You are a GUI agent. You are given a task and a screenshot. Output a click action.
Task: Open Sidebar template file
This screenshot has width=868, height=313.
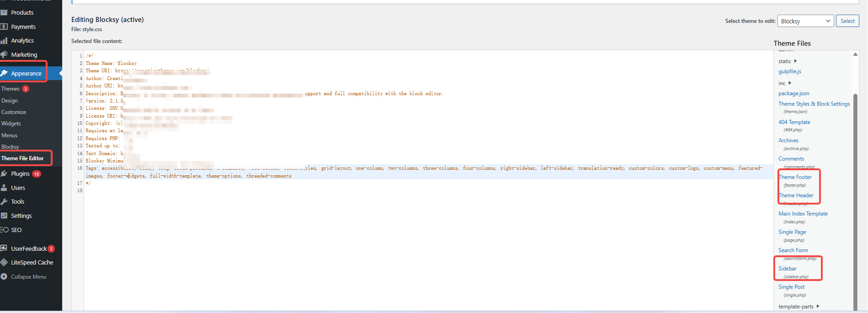pos(788,269)
